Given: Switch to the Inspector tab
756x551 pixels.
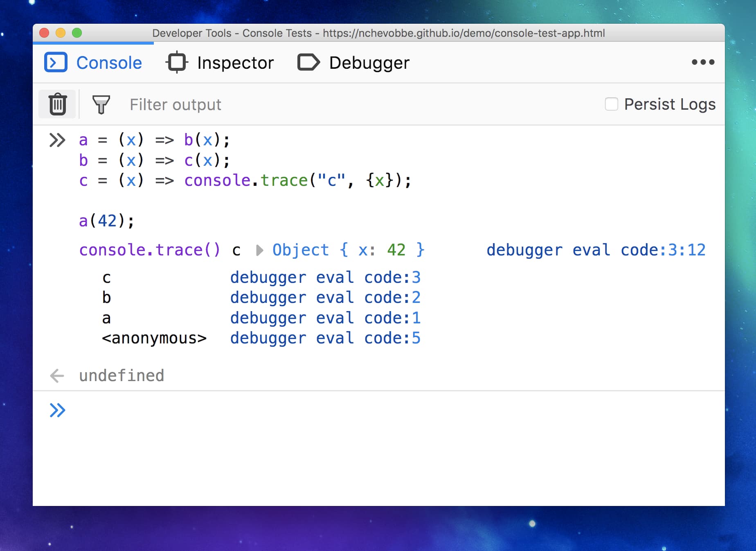Looking at the screenshot, I should [x=220, y=63].
